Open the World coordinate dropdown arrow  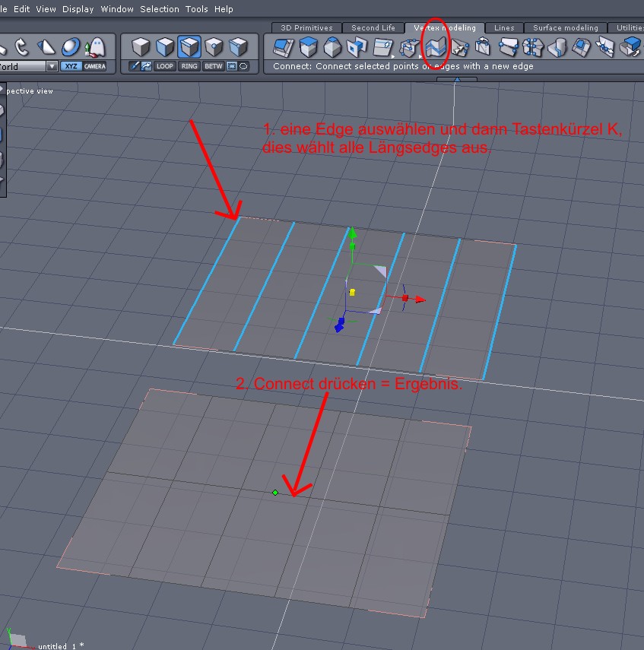pos(52,66)
